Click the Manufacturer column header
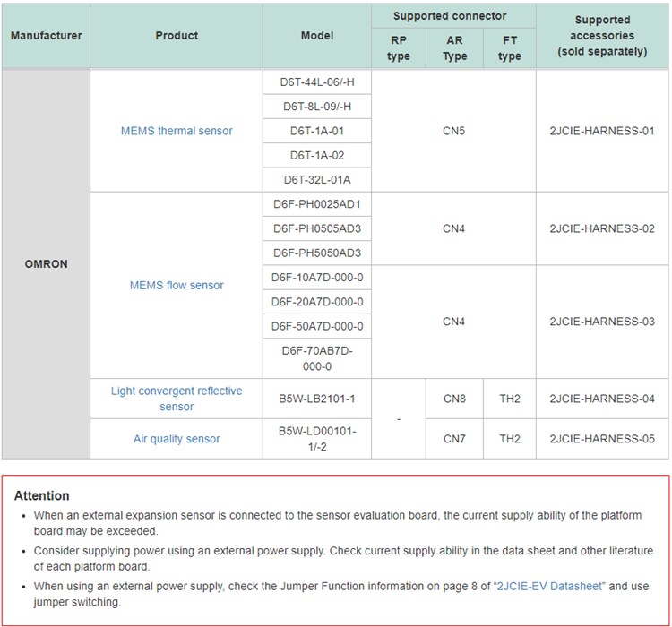Screen dimensions: 672x627 point(47,36)
